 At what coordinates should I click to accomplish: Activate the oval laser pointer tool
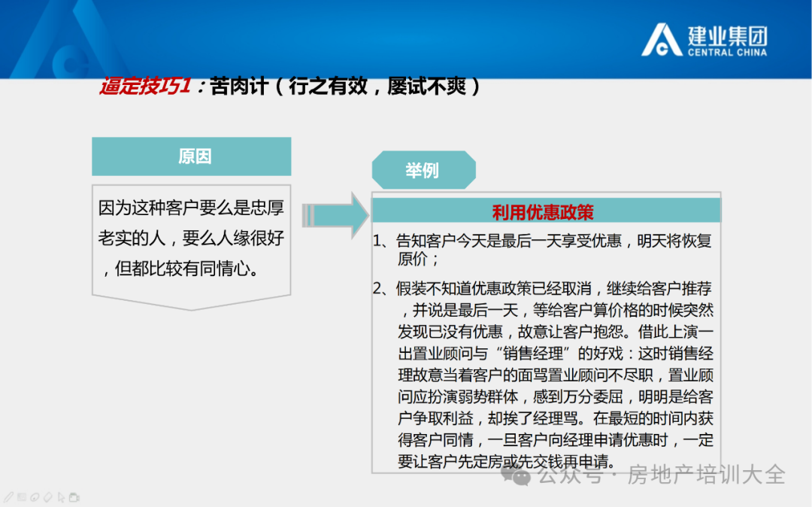[35, 498]
